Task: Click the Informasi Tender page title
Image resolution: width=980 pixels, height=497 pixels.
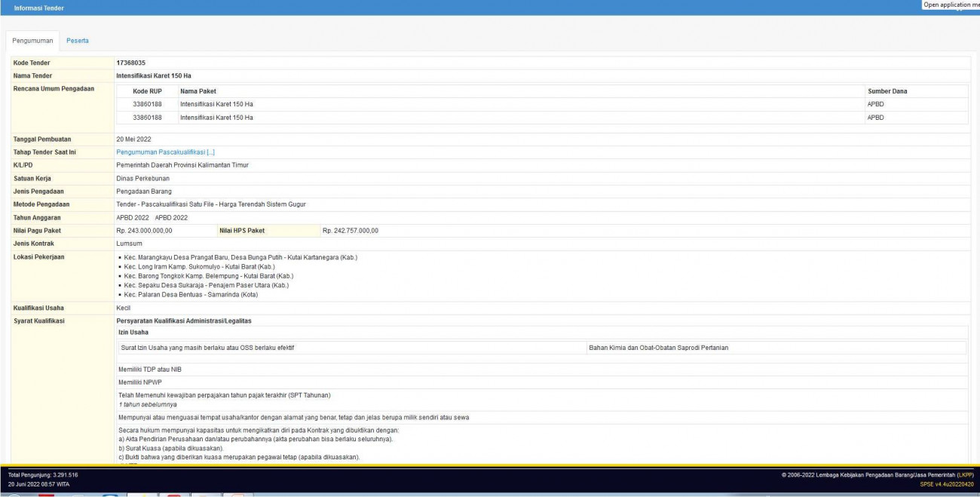Action: pyautogui.click(x=38, y=8)
